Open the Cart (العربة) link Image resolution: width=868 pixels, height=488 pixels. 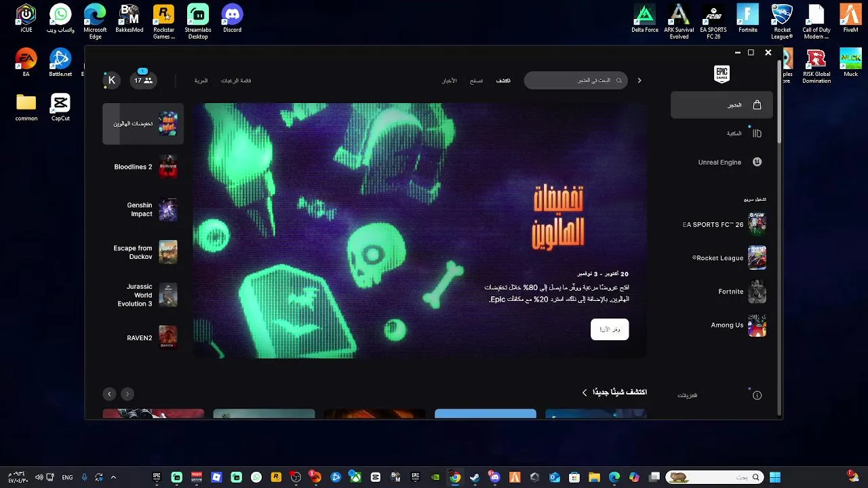click(x=201, y=81)
